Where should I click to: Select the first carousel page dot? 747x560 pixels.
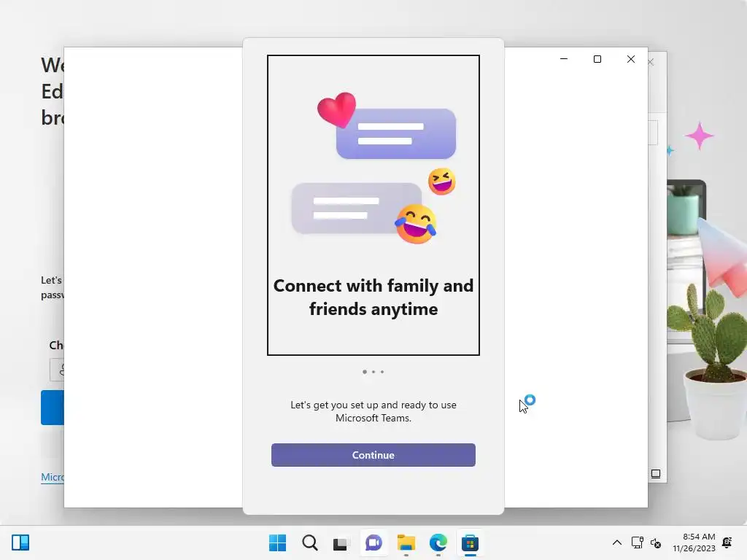coord(365,372)
